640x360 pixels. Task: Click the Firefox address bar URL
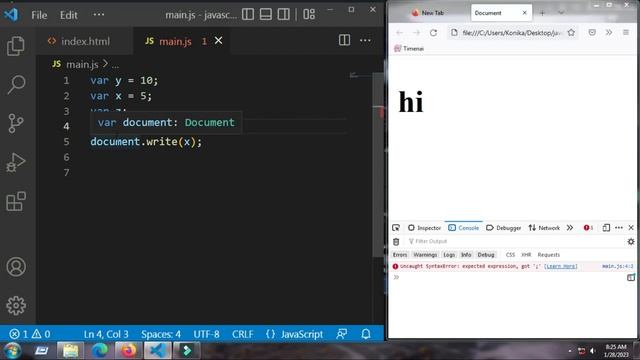coord(511,33)
